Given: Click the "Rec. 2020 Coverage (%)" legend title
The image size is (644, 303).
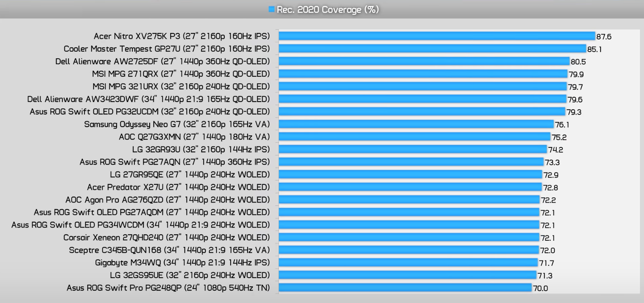Looking at the screenshot, I should [x=328, y=10].
